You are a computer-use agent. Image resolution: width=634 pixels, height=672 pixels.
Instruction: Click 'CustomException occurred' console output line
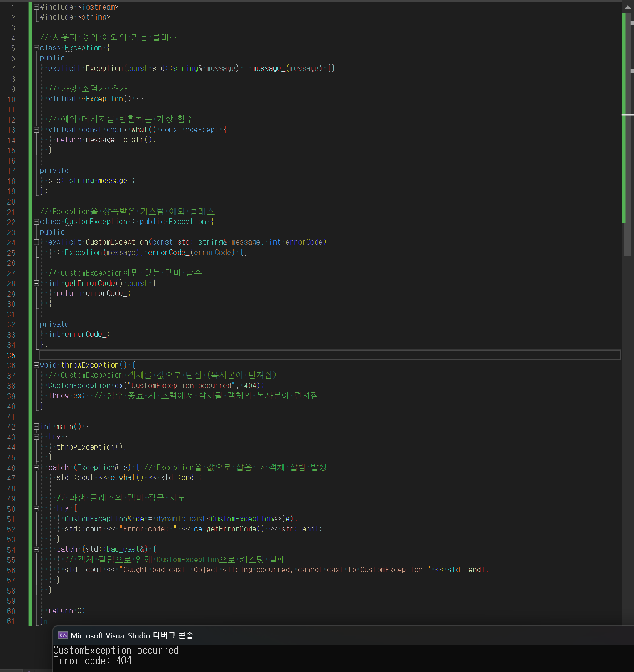click(116, 650)
